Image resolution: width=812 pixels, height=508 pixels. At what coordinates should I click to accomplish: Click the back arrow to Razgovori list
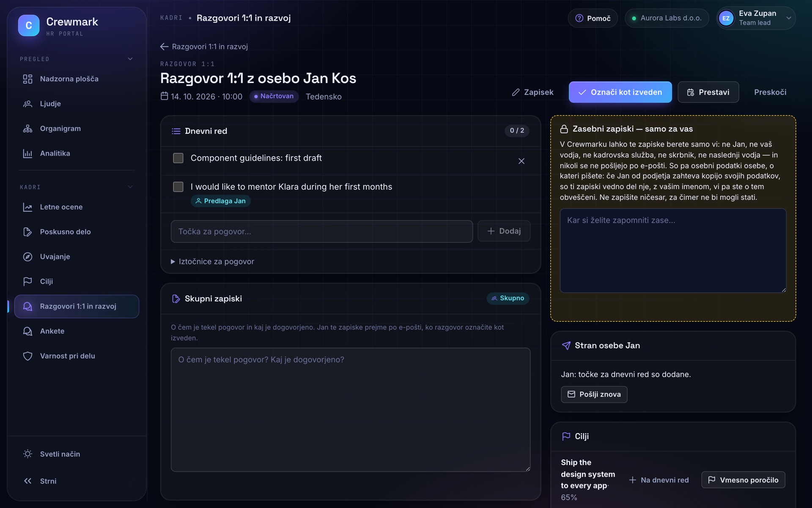(164, 47)
